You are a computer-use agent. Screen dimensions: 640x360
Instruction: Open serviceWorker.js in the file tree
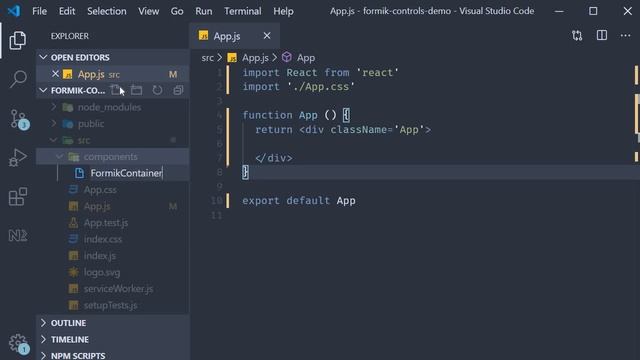pos(113,289)
